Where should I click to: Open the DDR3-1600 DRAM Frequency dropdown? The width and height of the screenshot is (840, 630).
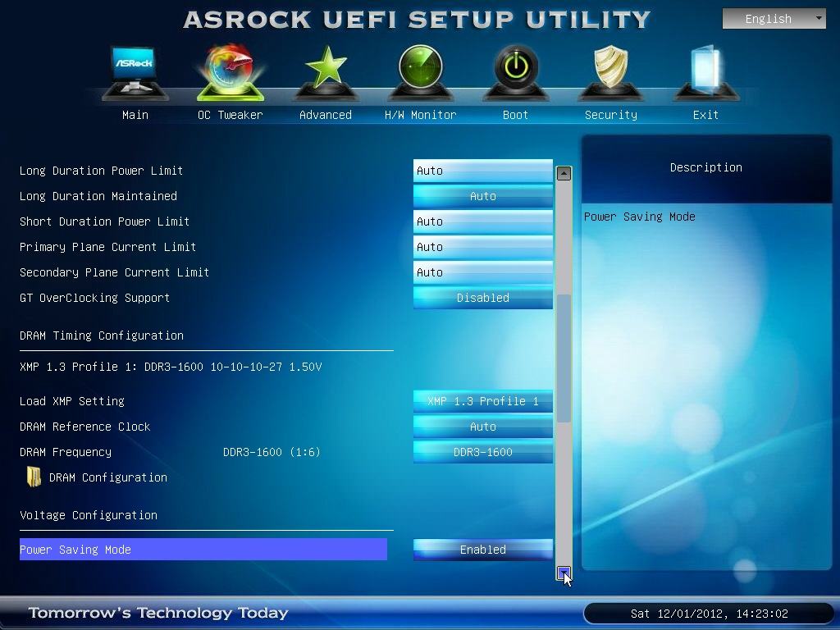tap(482, 452)
